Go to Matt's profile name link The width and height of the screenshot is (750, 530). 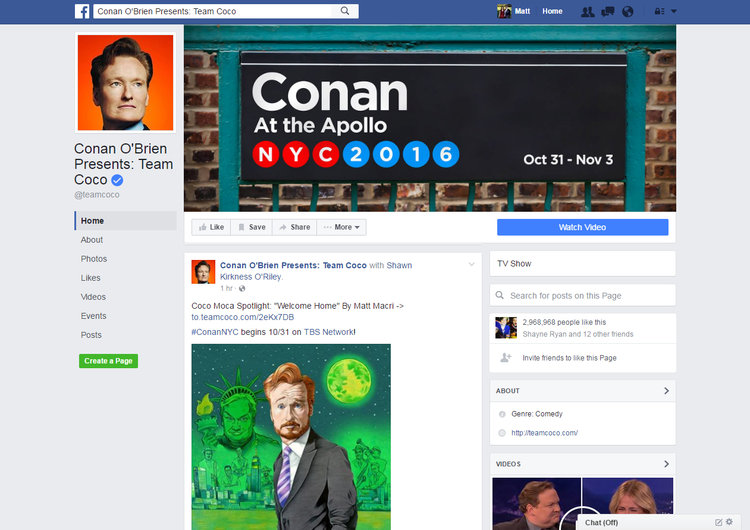click(x=522, y=11)
